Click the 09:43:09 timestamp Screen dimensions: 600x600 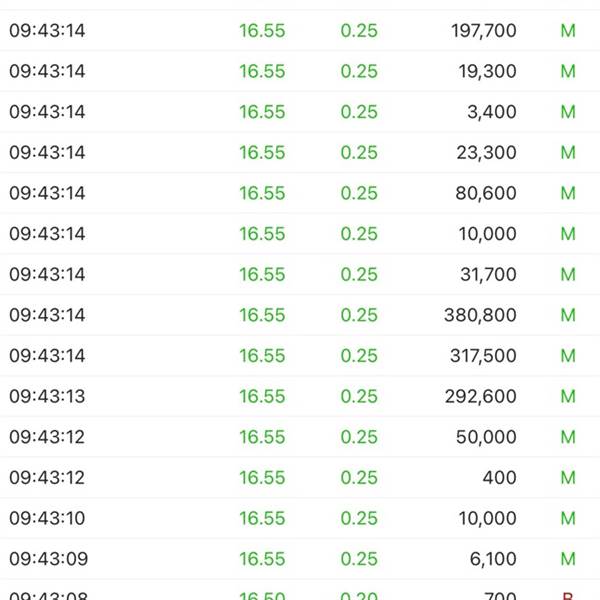tap(47, 559)
